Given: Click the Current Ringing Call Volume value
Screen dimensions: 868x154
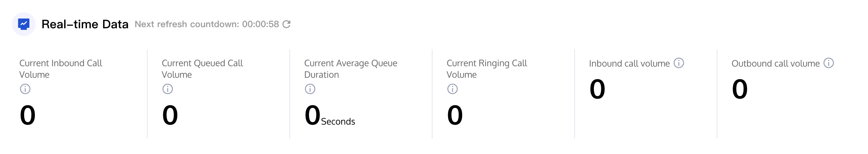Looking at the screenshot, I should coord(455,115).
